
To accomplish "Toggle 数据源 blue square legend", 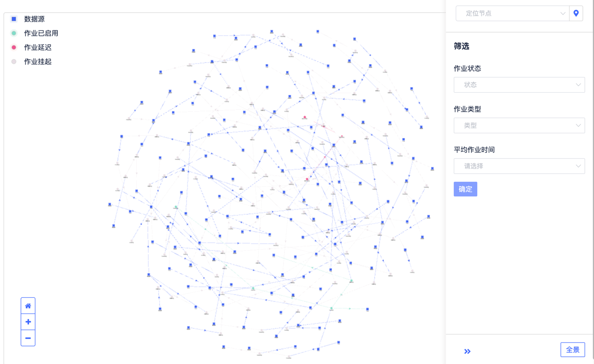I will (14, 19).
